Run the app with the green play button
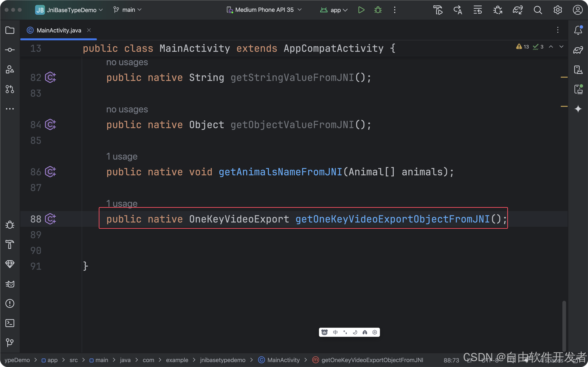This screenshot has height=367, width=588. pyautogui.click(x=361, y=10)
